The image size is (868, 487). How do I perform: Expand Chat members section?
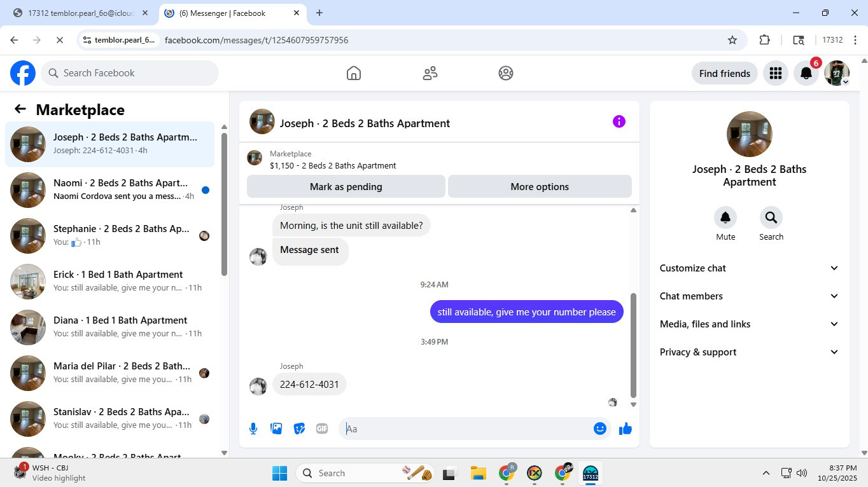point(750,296)
